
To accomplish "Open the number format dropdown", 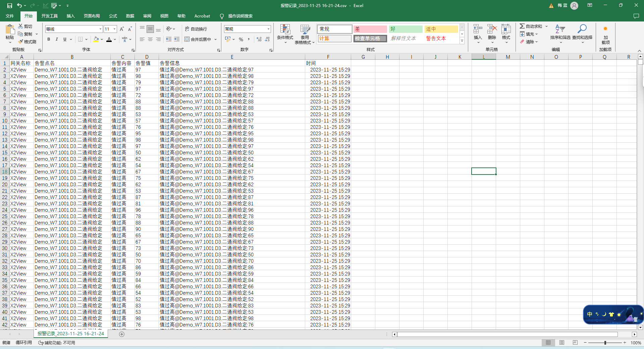I will (268, 29).
